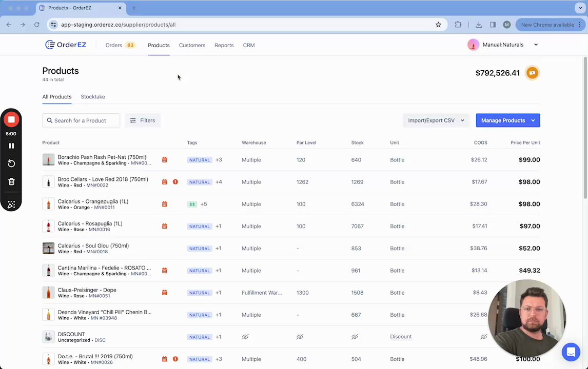This screenshot has height=369, width=588.
Task: Click the Search for a Product field
Action: coord(81,120)
